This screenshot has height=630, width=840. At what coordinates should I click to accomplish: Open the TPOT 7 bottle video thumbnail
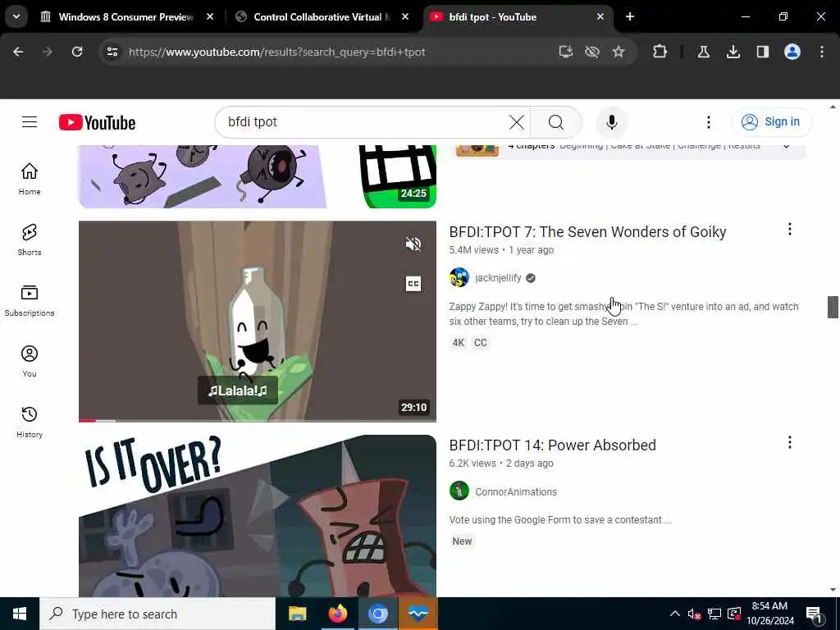[257, 321]
